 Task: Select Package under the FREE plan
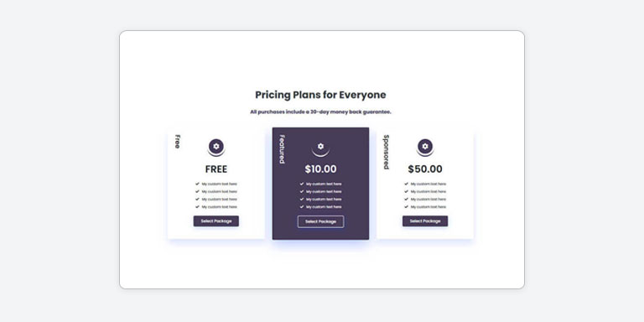216,221
